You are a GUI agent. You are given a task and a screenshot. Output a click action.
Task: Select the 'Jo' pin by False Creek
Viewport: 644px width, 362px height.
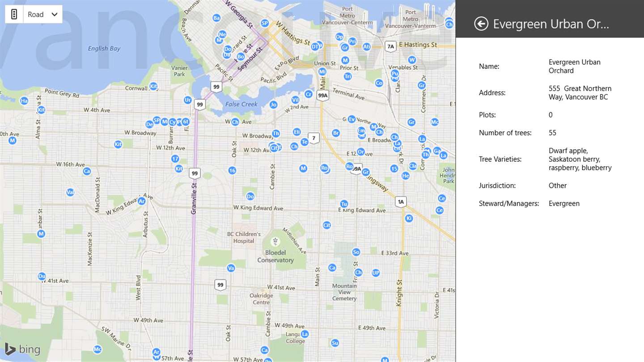(274, 105)
